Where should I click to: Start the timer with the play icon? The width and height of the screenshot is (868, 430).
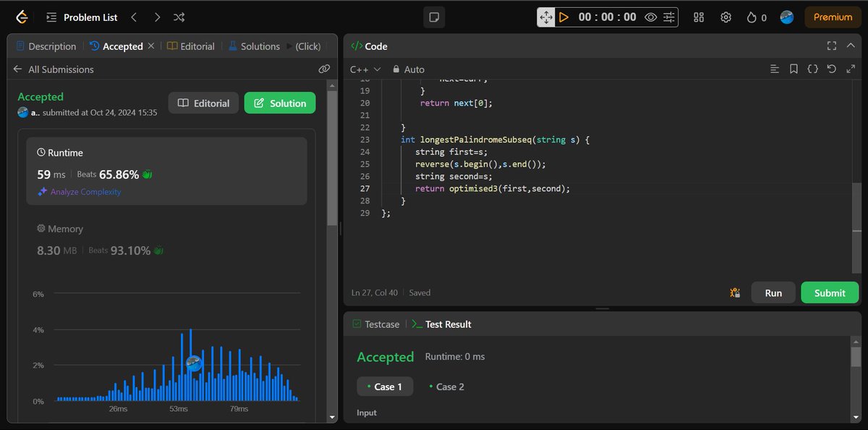563,17
